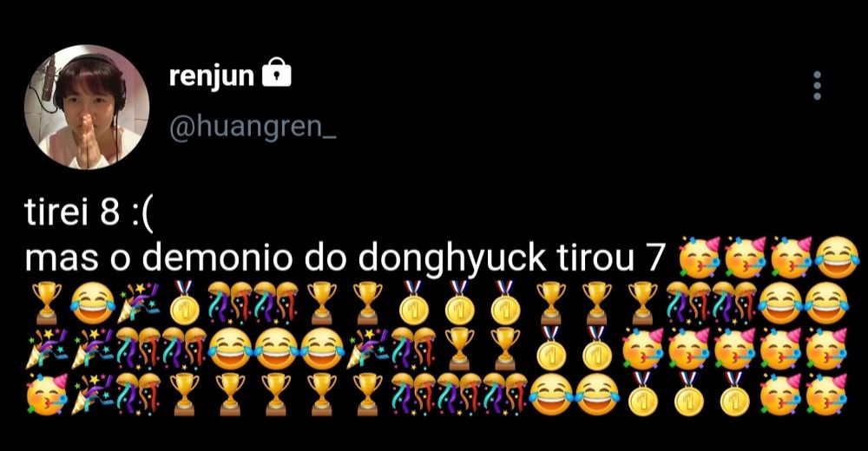Viewport: 868px width, 451px height.
Task: Click the laughing emoji between first trophy and party popper
Action: (x=92, y=303)
